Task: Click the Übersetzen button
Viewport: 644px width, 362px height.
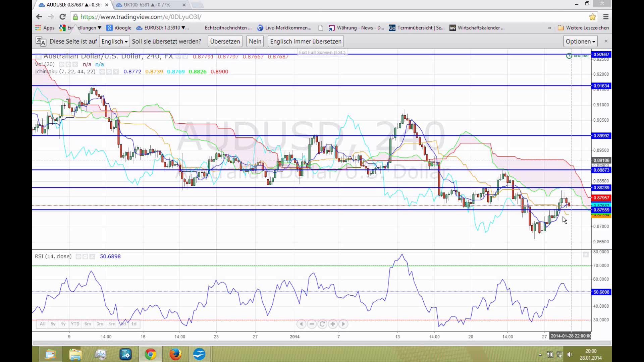Action: 225,41
